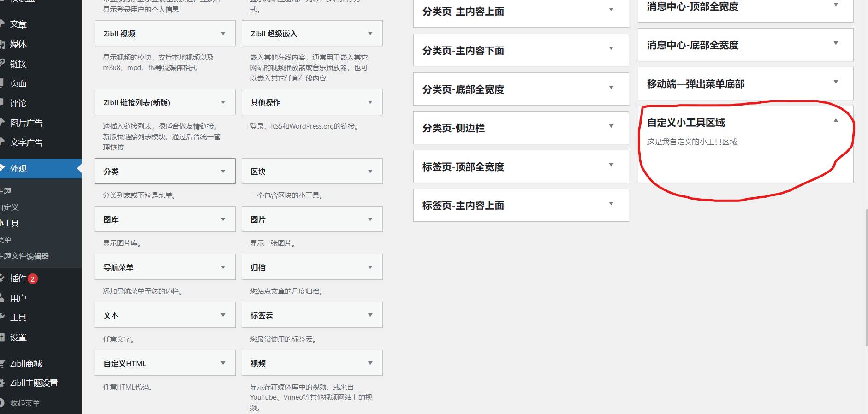Open Zibll主题设置 theme settings
The height and width of the screenshot is (414, 868).
34,383
